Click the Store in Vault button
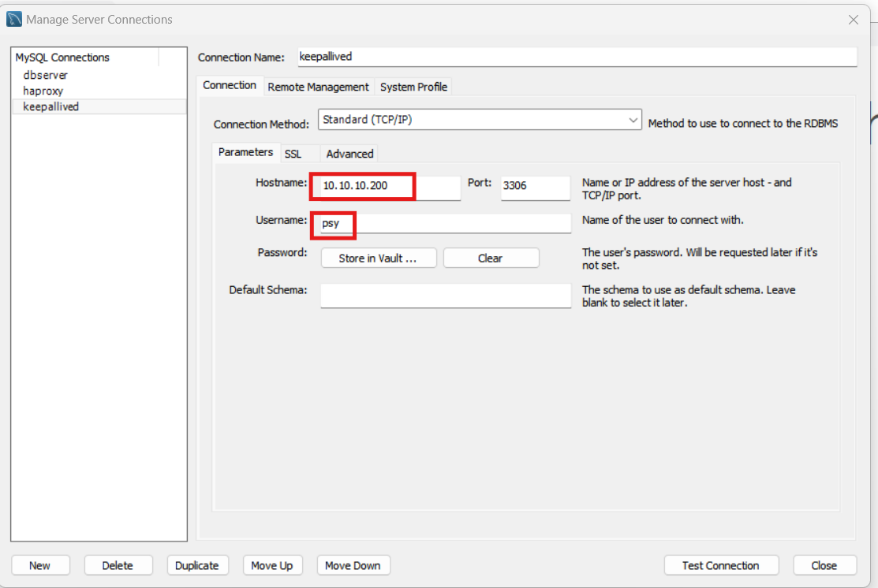The width and height of the screenshot is (878, 588). pyautogui.click(x=378, y=258)
